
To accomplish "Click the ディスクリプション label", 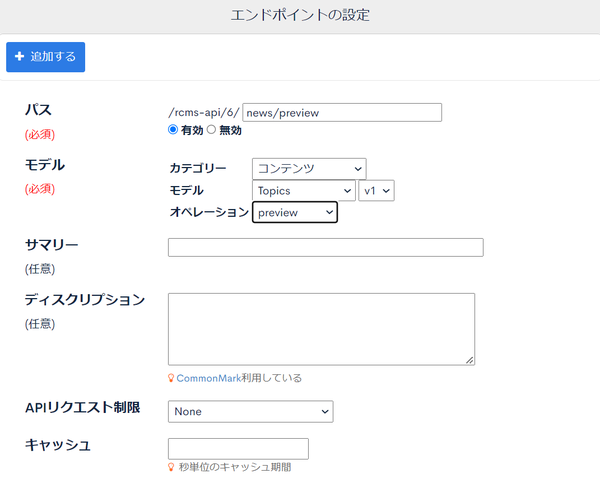I will click(x=85, y=300).
